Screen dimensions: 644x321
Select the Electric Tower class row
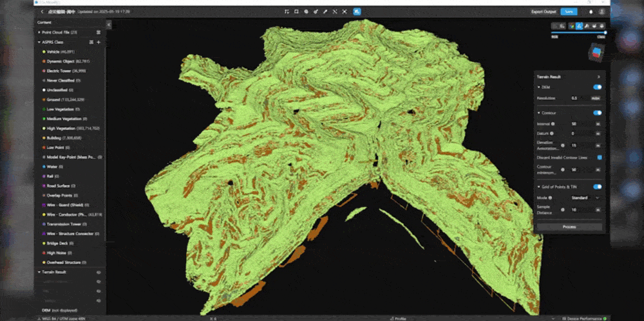coord(69,71)
